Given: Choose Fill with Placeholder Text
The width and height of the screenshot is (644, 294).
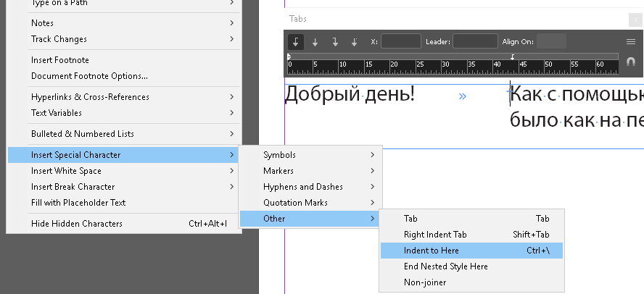Looking at the screenshot, I should (123, 203).
